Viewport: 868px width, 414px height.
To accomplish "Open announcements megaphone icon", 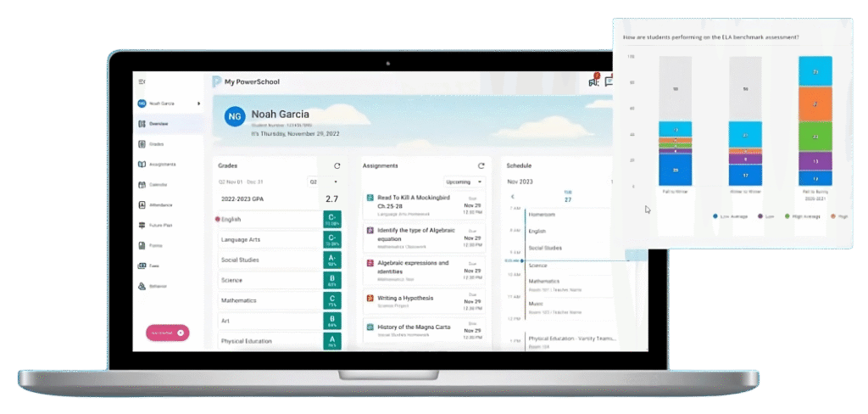I will (593, 81).
